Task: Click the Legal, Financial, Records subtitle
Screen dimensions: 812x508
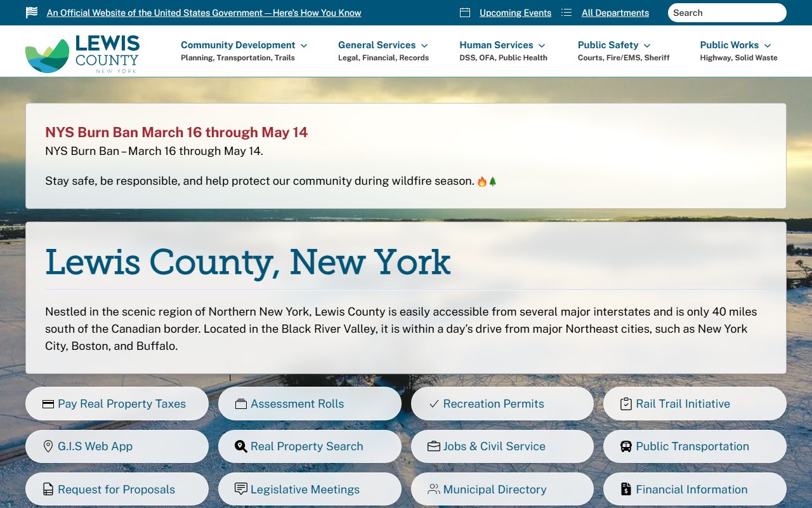Action: (x=383, y=58)
